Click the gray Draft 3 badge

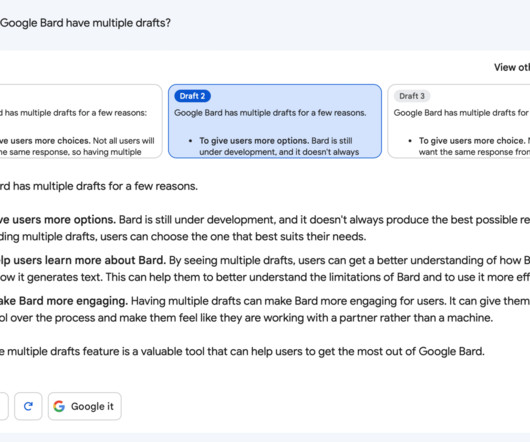pos(412,96)
